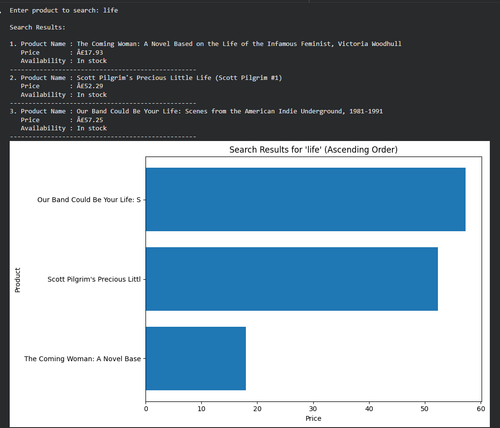The width and height of the screenshot is (500, 428).
Task: Click the price Â£52.29 in result two
Action: 90,86
